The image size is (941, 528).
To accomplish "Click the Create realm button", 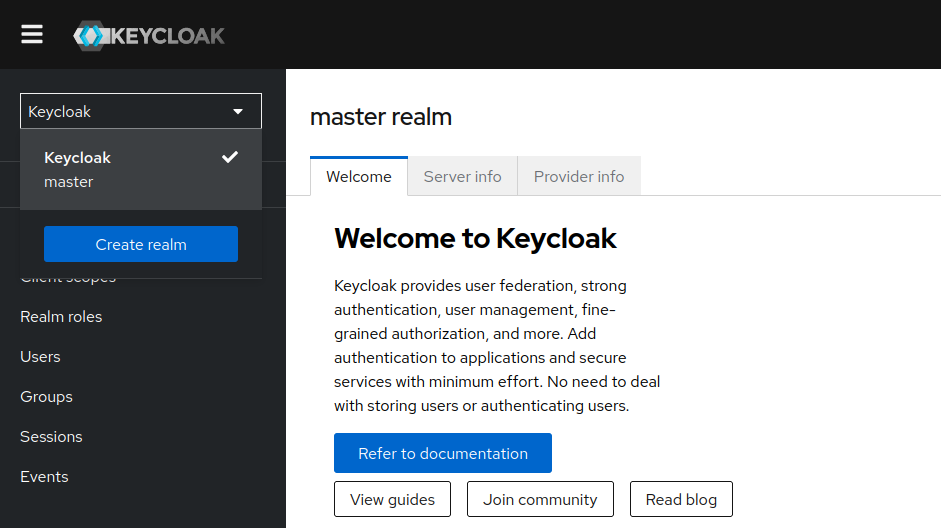I will click(x=141, y=244).
